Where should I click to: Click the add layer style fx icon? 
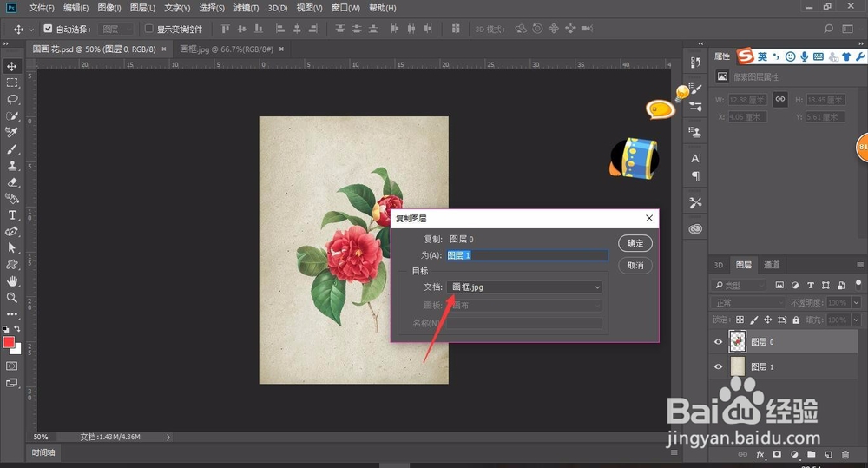pyautogui.click(x=760, y=455)
